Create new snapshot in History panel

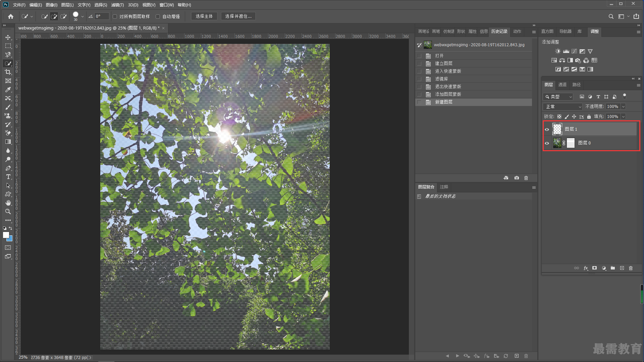[x=517, y=178]
